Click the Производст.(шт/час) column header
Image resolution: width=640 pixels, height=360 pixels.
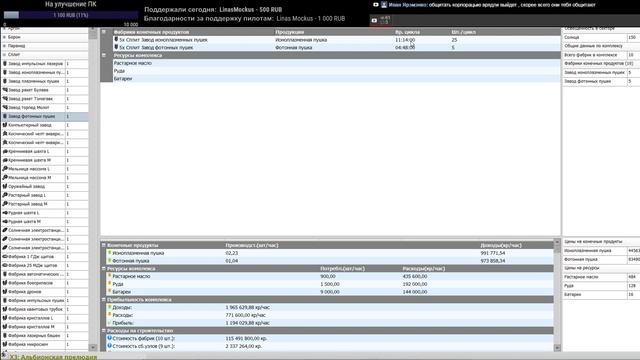pyautogui.click(x=252, y=245)
